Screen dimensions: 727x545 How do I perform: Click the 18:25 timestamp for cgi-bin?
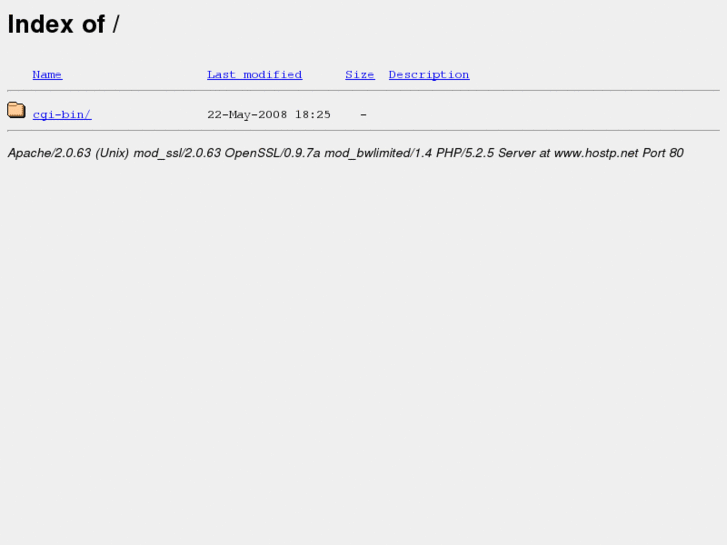tap(312, 115)
